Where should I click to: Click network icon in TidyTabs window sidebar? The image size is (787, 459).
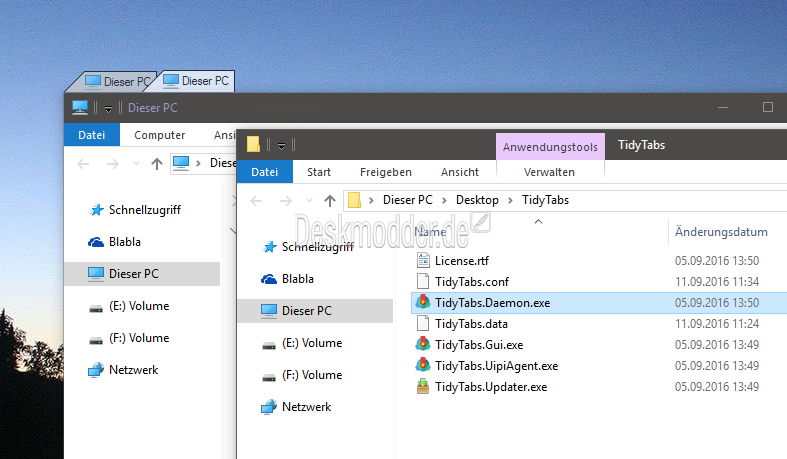269,407
